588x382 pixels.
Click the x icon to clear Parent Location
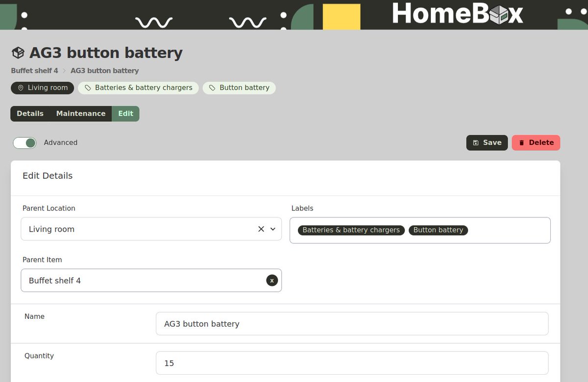point(261,229)
